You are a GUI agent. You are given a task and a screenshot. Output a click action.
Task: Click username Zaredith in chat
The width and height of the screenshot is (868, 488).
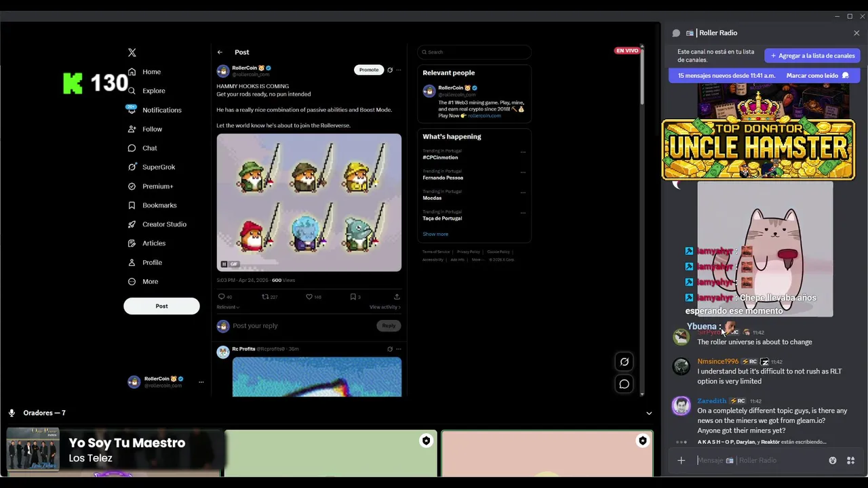[712, 401]
